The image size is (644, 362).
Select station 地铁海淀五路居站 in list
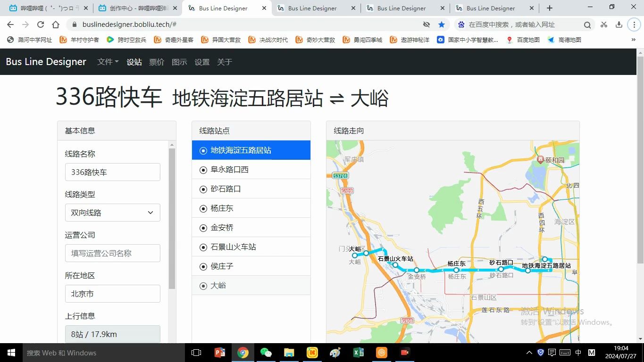[x=251, y=150]
